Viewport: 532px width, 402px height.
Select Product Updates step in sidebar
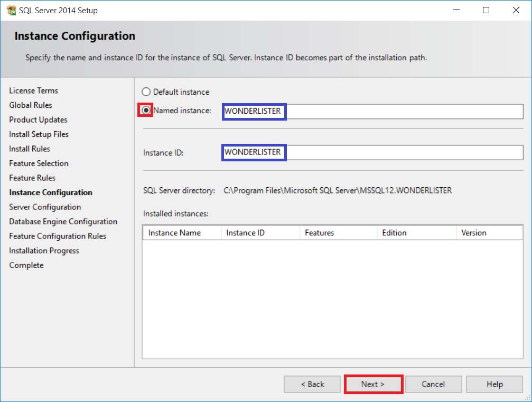39,120
